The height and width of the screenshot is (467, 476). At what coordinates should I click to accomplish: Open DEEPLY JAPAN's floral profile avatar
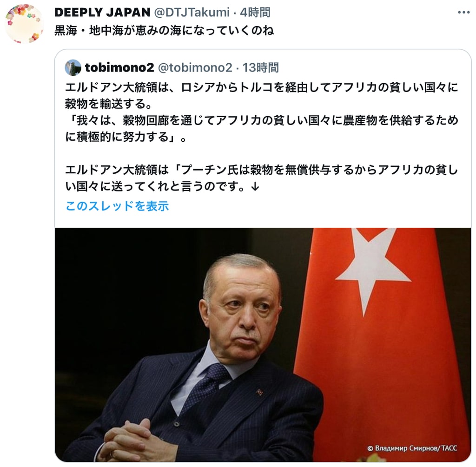tap(24, 24)
